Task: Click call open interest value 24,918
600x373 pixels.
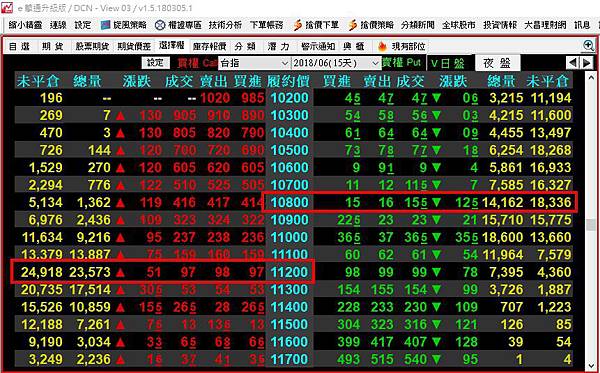Action: (41, 272)
